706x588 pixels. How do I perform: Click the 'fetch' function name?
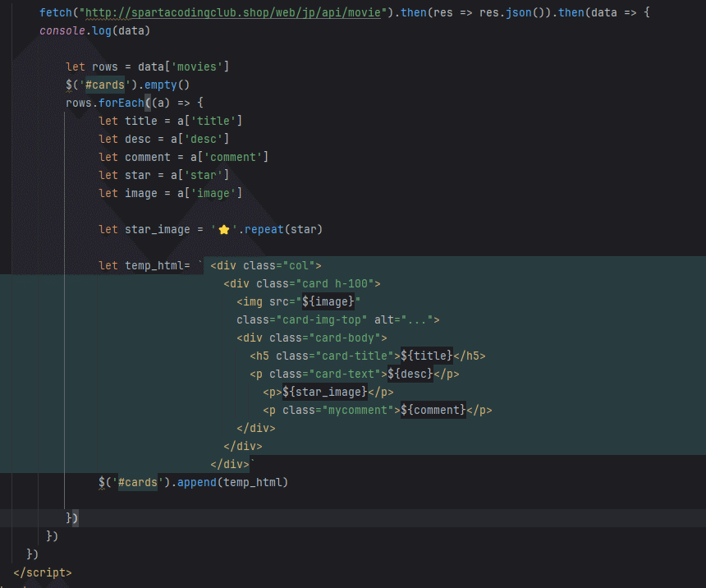point(55,12)
